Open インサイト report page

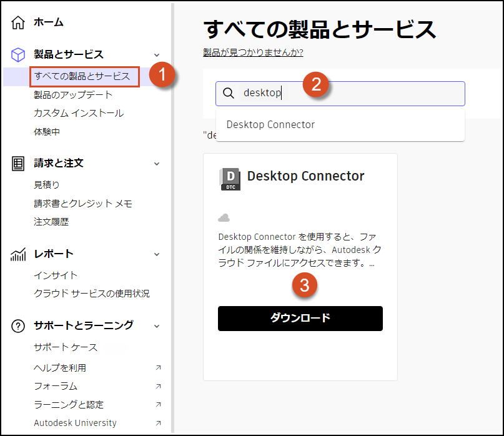(x=56, y=275)
